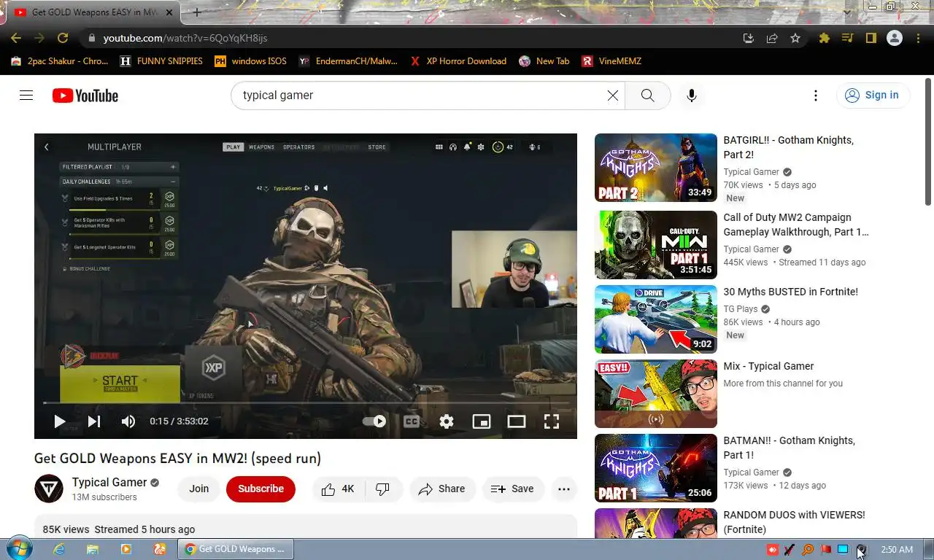Enter full screen mode

(552, 421)
